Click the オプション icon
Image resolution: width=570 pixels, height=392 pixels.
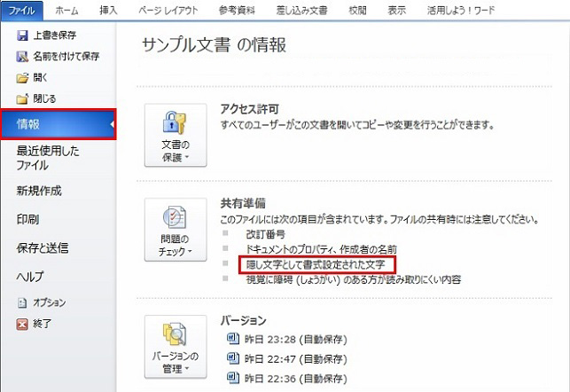click(22, 302)
